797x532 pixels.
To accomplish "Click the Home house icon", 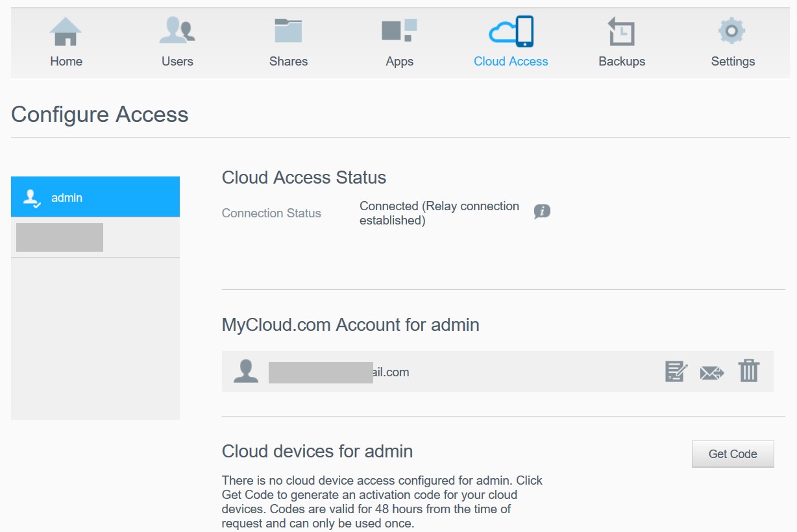I will (x=66, y=32).
